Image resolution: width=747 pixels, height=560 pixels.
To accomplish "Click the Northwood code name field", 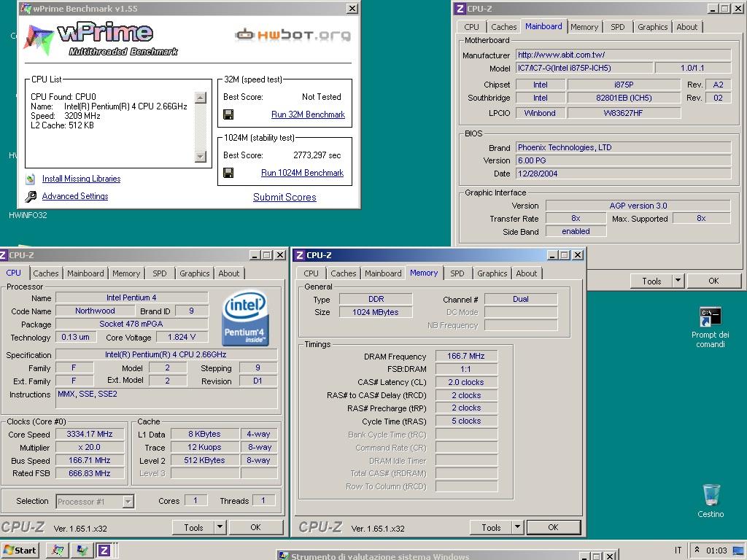I will [x=95, y=311].
